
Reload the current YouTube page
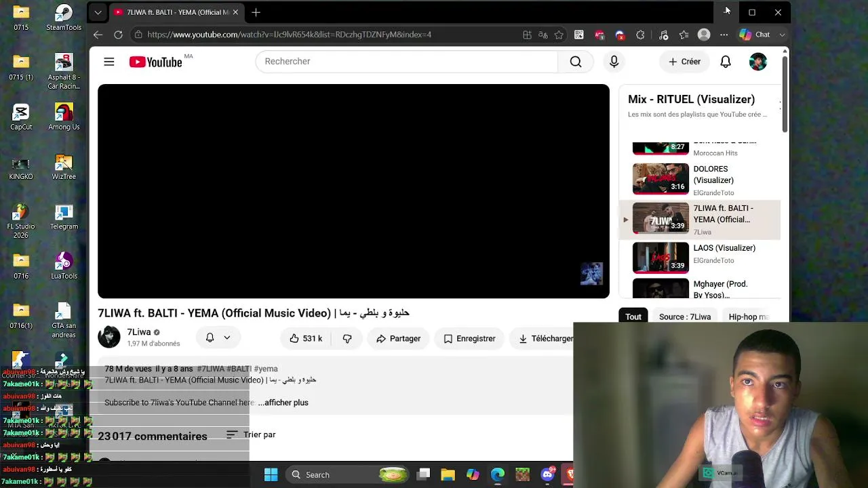pyautogui.click(x=118, y=35)
